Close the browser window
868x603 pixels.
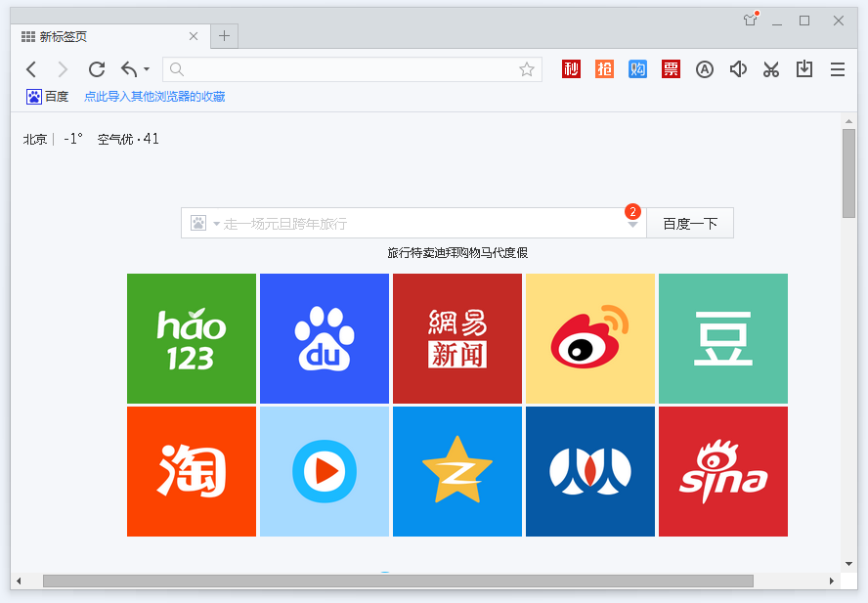(x=838, y=21)
